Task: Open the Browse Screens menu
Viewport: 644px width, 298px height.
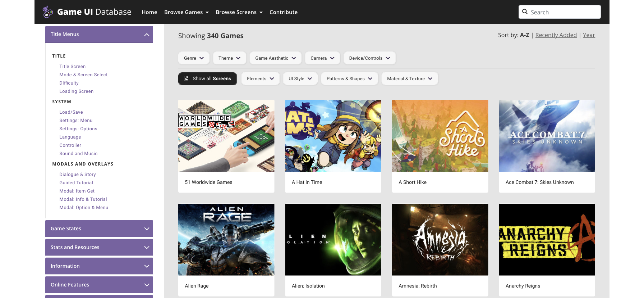Action: coord(239,12)
